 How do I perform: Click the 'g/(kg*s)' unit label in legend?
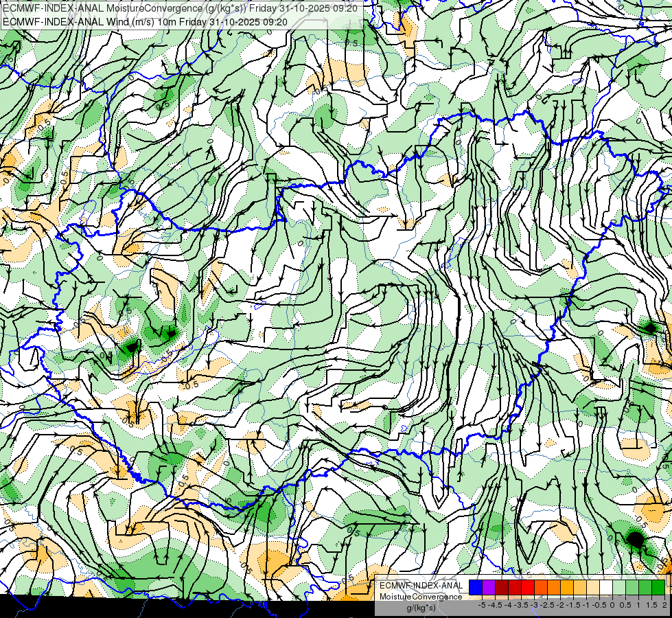(x=421, y=608)
